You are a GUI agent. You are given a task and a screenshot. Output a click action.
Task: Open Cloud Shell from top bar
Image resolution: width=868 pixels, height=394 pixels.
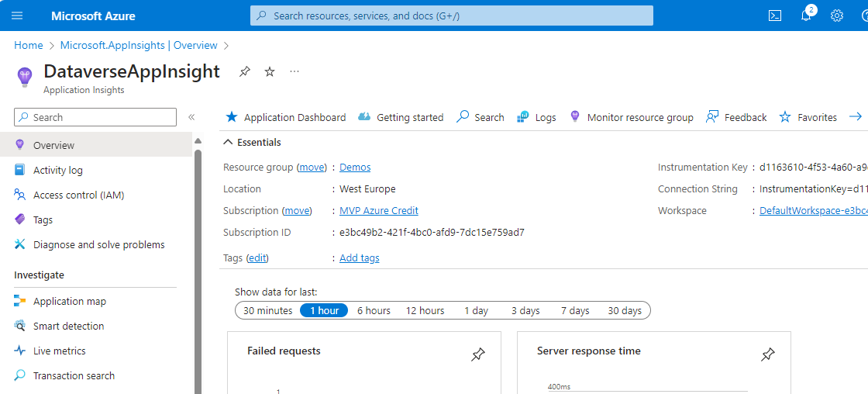[x=774, y=16]
